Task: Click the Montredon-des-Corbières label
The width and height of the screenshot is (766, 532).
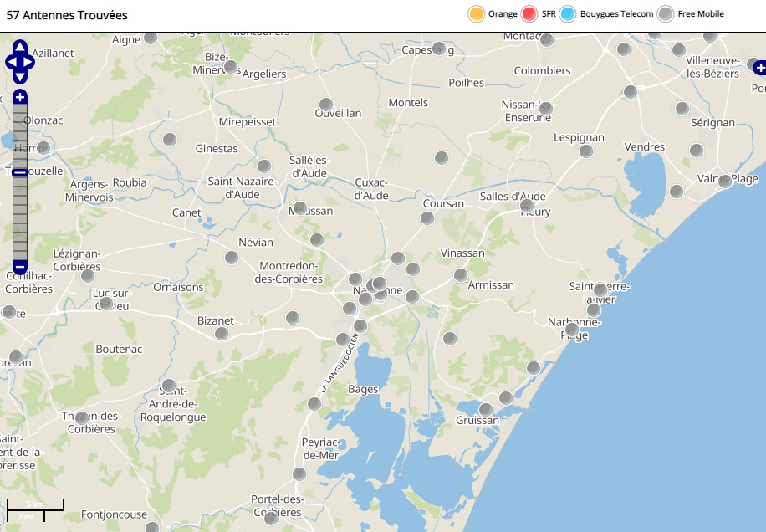Action: (289, 272)
